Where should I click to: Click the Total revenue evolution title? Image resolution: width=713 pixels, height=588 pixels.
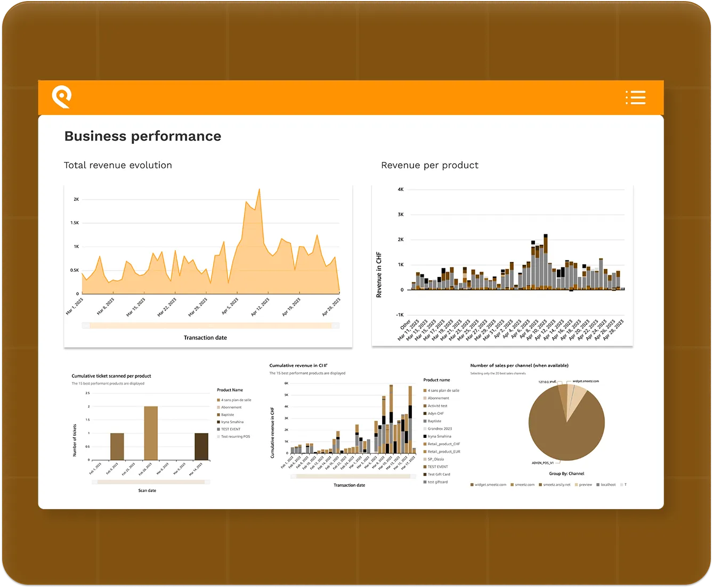tap(118, 165)
